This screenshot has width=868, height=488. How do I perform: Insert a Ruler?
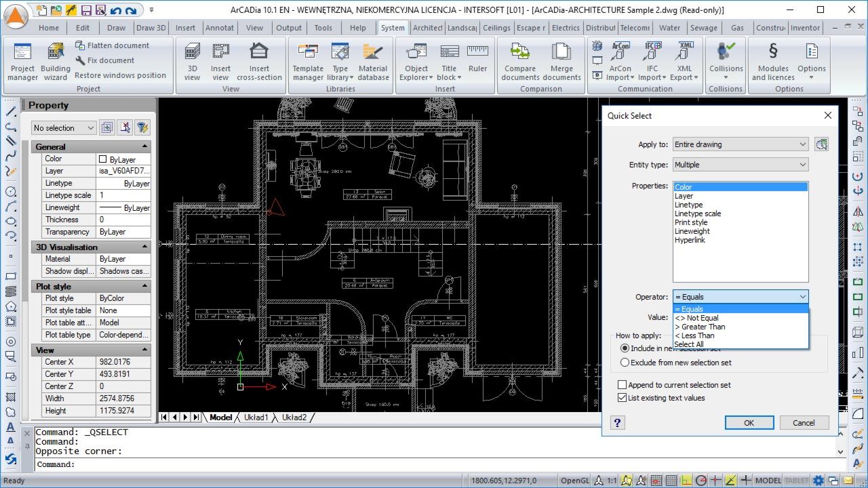(477, 58)
